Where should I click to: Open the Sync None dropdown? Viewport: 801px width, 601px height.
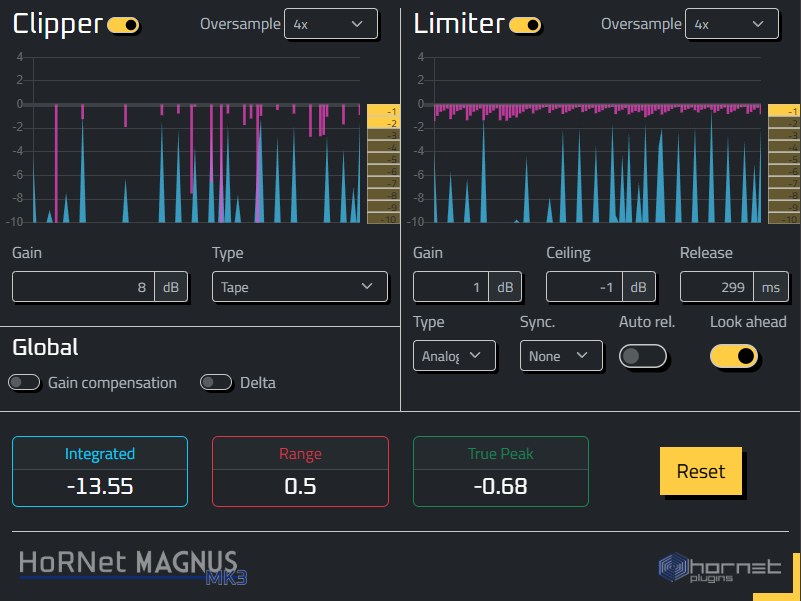coord(561,356)
